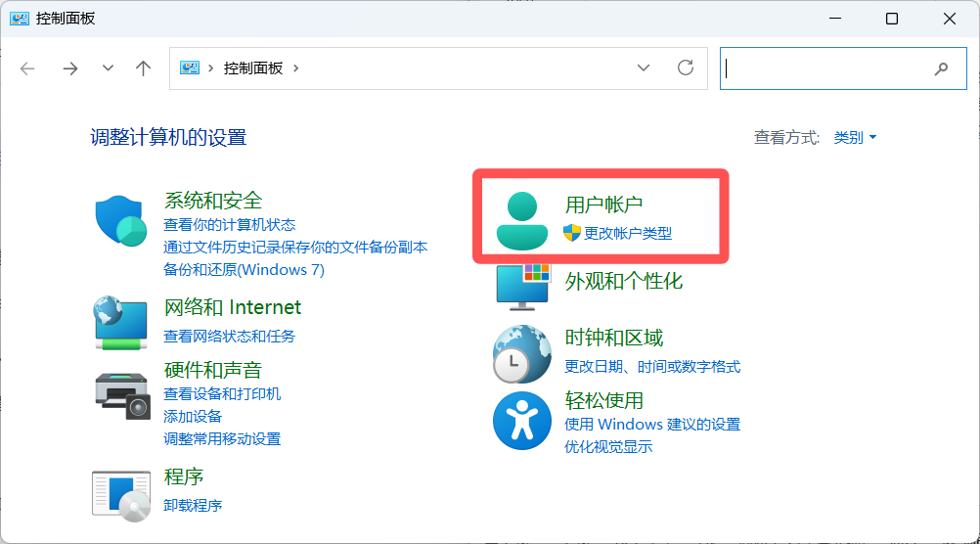Image resolution: width=980 pixels, height=544 pixels.
Task: Minimize the Control Panel window
Action: point(835,19)
